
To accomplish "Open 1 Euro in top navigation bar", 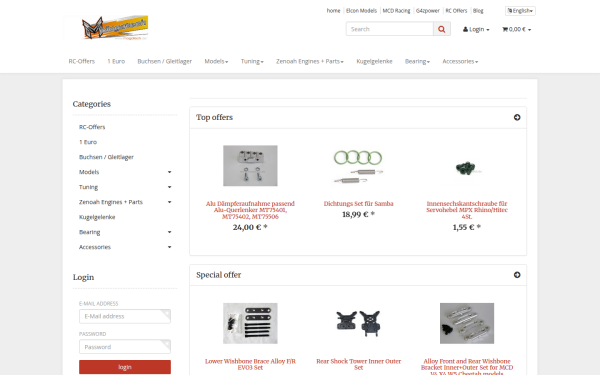I will pos(116,61).
